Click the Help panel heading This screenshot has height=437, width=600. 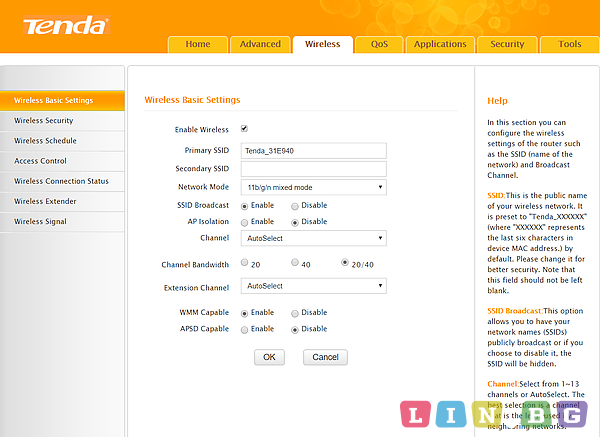497,101
